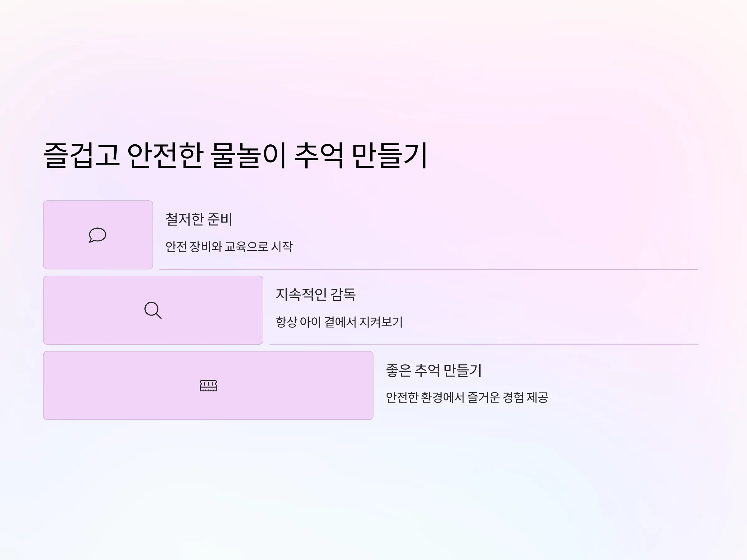
Task: Click the word '물놀이' in the title
Action: click(x=249, y=155)
